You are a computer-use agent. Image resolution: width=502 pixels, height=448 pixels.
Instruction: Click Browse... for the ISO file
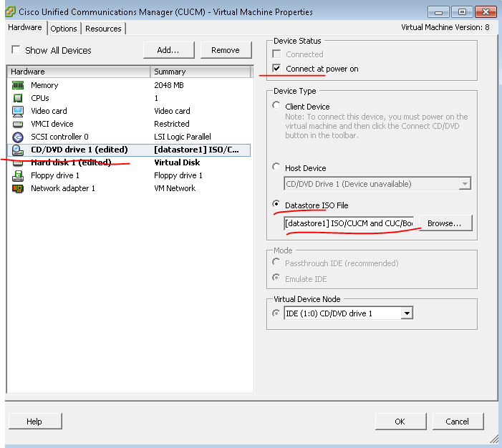pos(445,223)
